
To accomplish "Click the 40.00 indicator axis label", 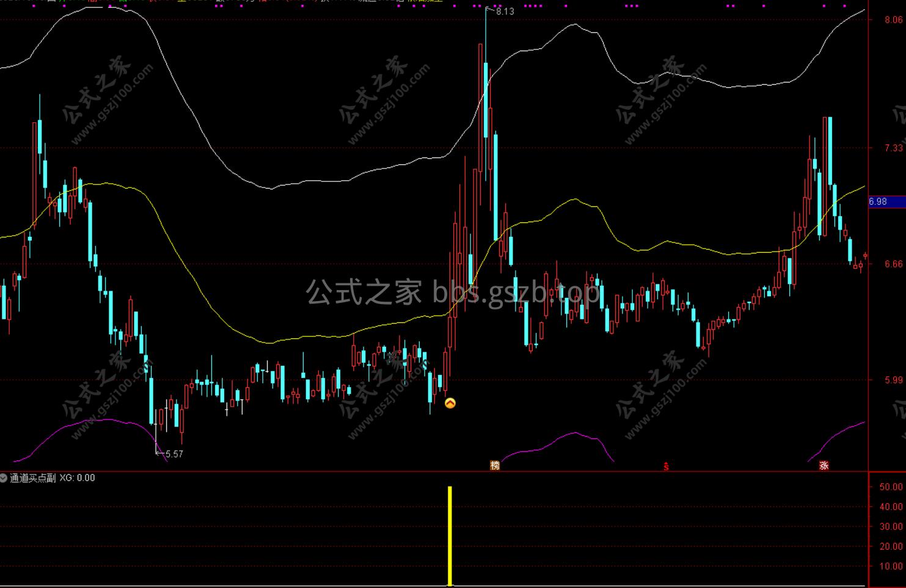I will 891,506.
